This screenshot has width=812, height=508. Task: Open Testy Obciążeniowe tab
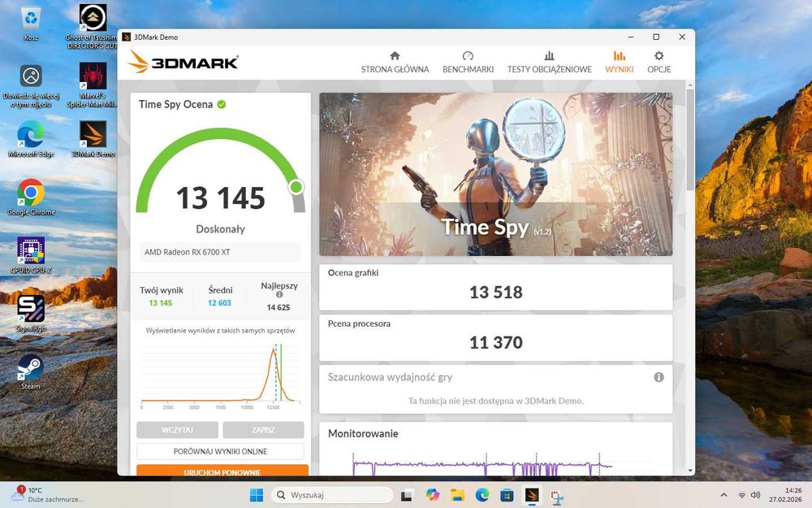tap(549, 63)
